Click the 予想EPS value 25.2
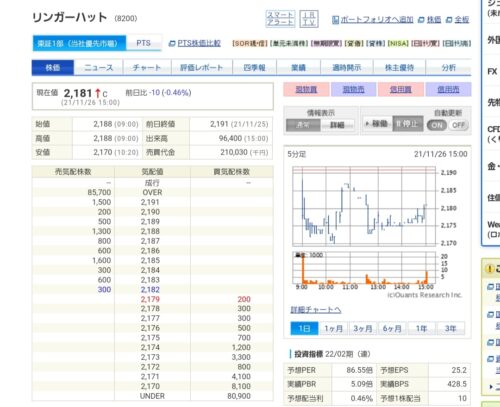Viewport: 500px width, 407px height. [x=459, y=370]
